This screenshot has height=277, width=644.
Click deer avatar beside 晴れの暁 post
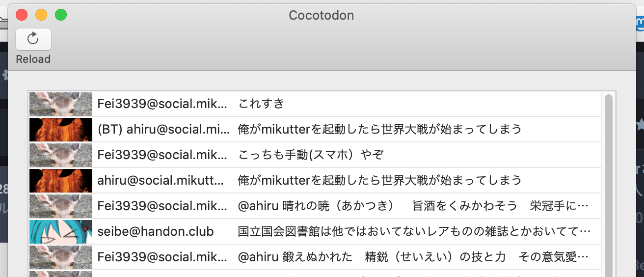tap(61, 206)
